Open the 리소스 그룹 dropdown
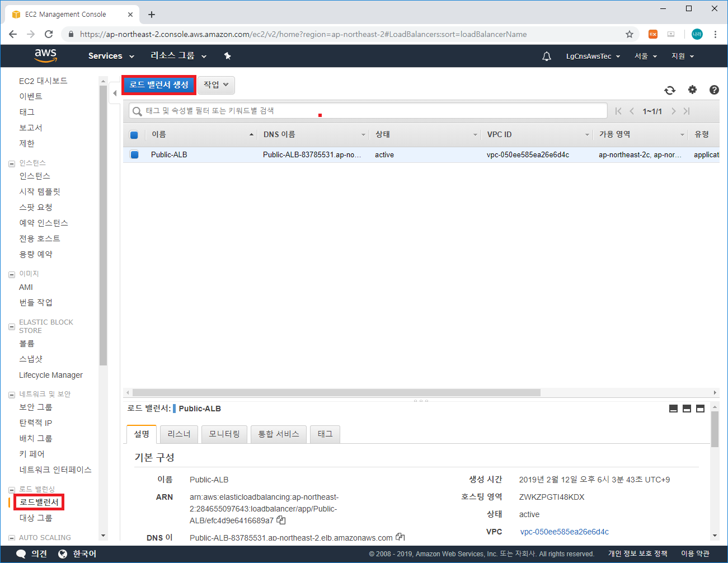Screen dimensions: 728x563 click(179, 56)
